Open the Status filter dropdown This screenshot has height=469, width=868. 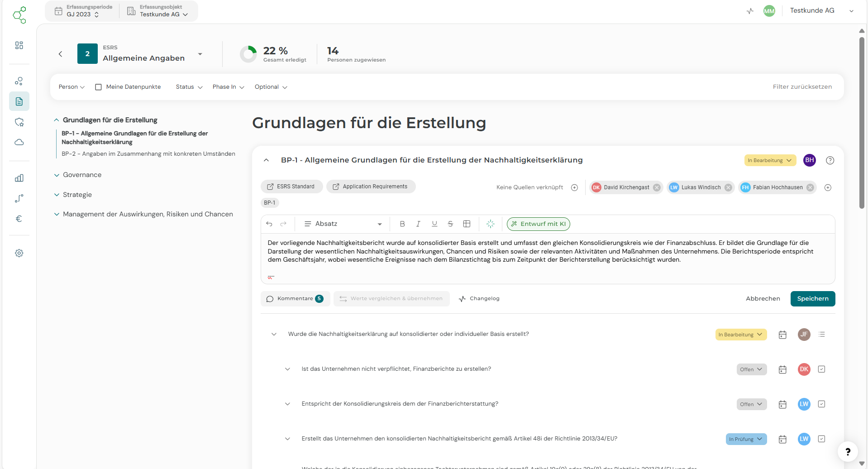coord(189,87)
